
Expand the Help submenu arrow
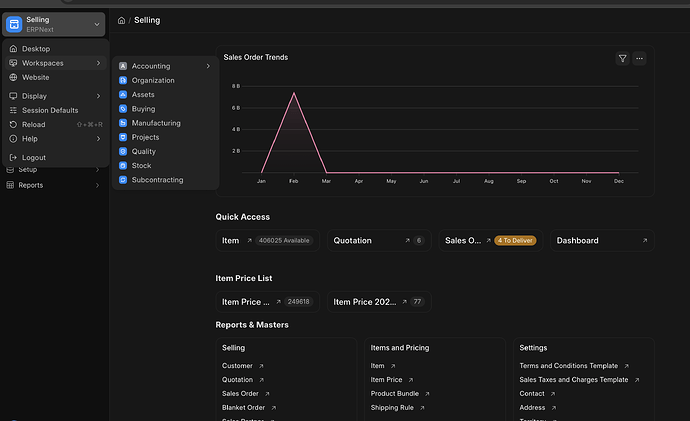pyautogui.click(x=98, y=139)
